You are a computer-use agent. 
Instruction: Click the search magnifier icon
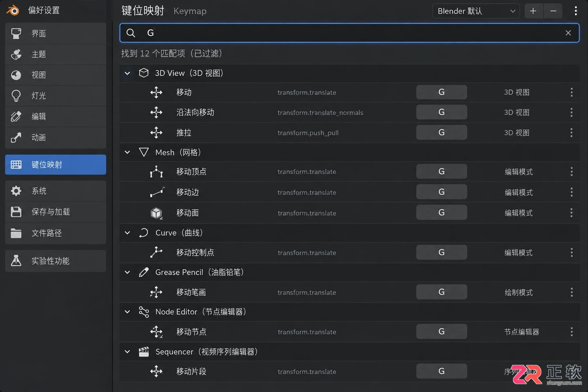pyautogui.click(x=131, y=33)
